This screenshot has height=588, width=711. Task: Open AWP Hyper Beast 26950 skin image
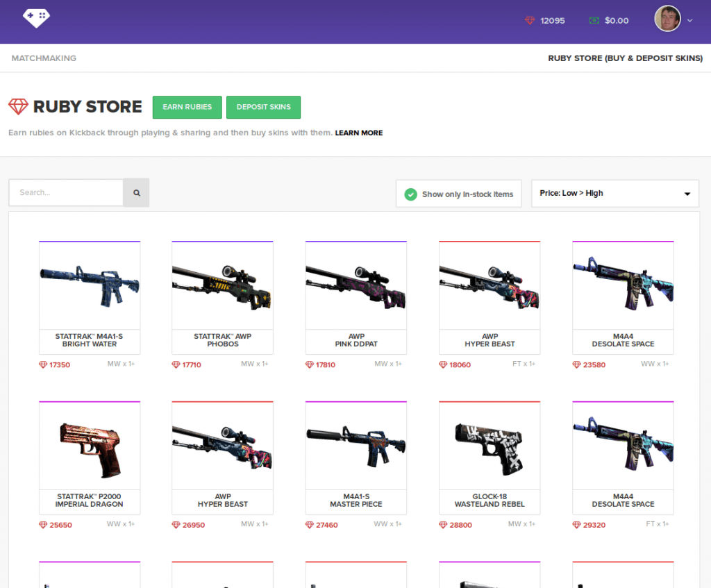222,446
